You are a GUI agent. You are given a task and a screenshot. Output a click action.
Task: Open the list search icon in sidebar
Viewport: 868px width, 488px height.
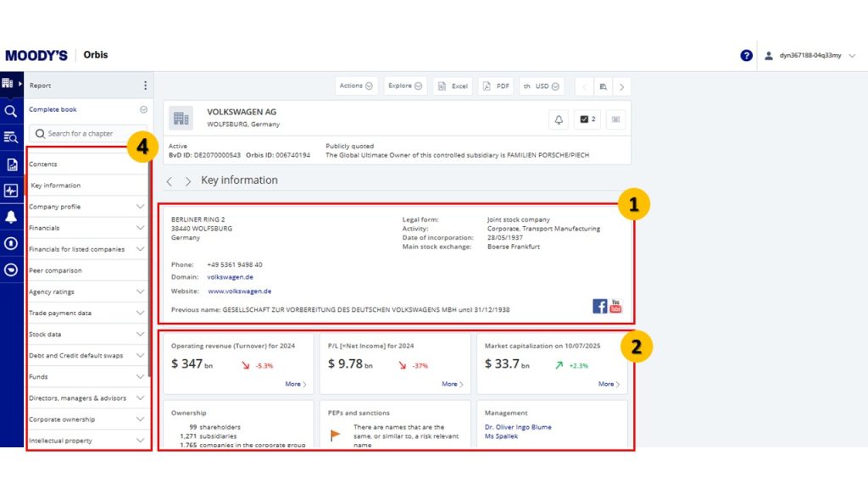(10, 137)
